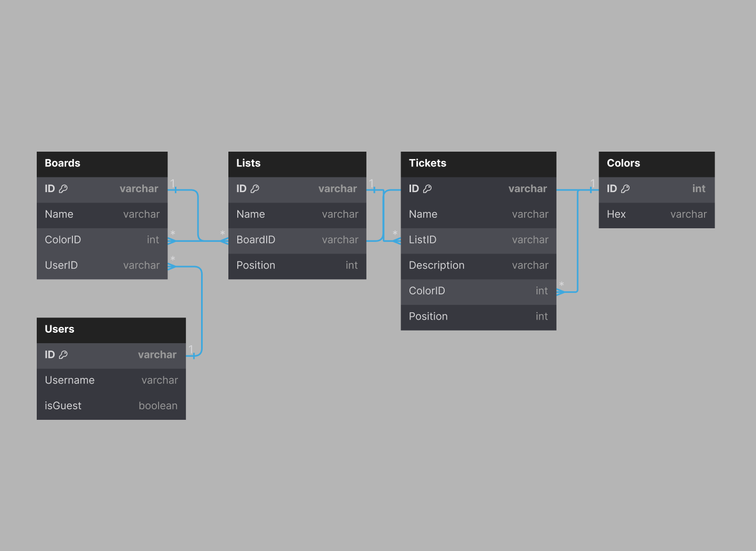Screen dimensions: 756x551
Task: Click the isGuest field in Users table
Action: tap(111, 406)
